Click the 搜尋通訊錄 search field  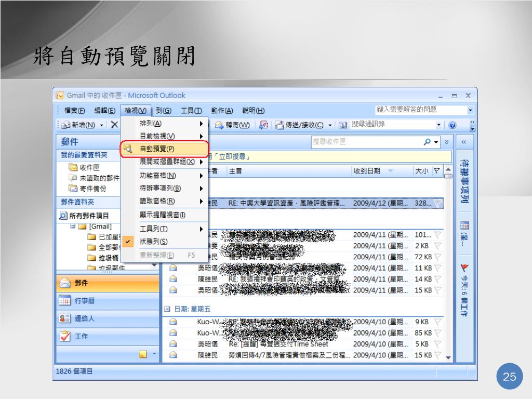point(393,125)
